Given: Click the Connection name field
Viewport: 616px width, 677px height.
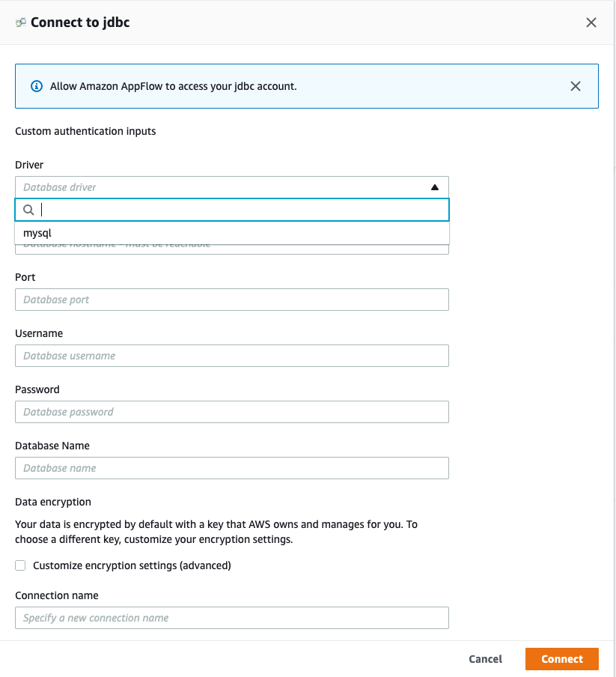Looking at the screenshot, I should tap(231, 618).
